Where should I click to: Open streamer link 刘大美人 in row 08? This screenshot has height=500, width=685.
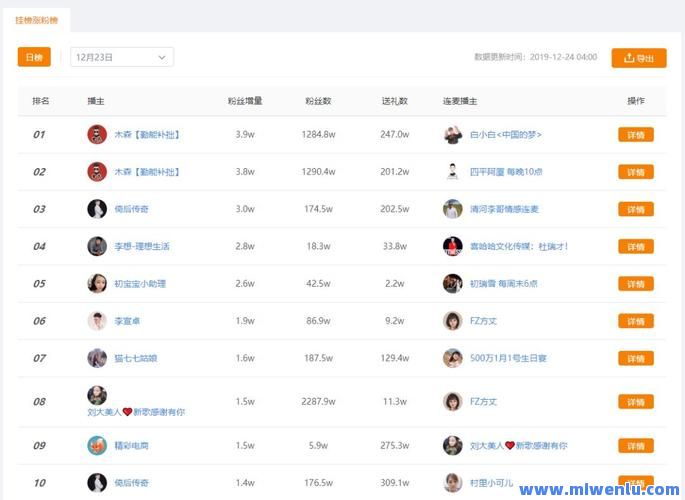tap(136, 412)
